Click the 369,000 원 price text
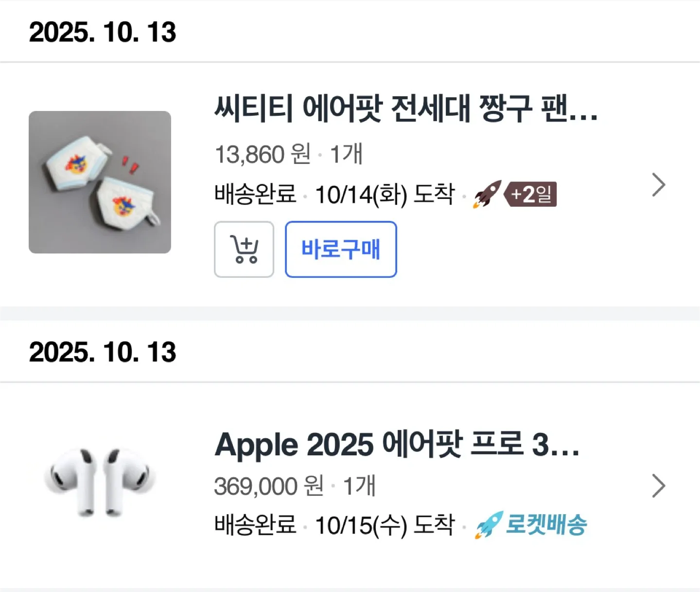This screenshot has width=700, height=592. click(269, 486)
